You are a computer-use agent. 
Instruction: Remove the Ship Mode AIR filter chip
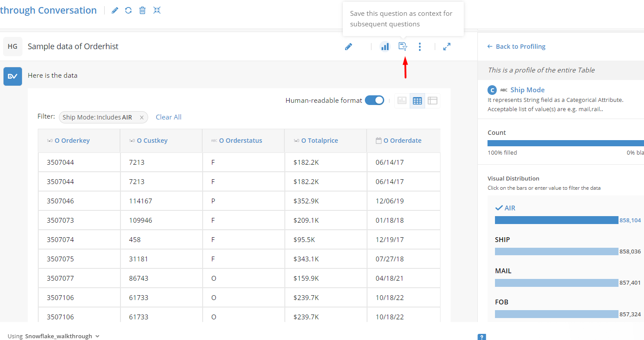pyautogui.click(x=142, y=117)
